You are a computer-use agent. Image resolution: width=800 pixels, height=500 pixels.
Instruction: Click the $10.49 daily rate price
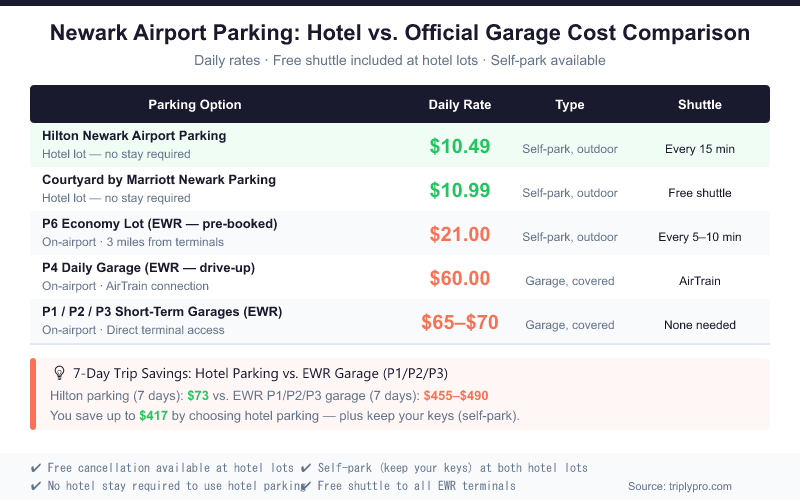coord(460,146)
